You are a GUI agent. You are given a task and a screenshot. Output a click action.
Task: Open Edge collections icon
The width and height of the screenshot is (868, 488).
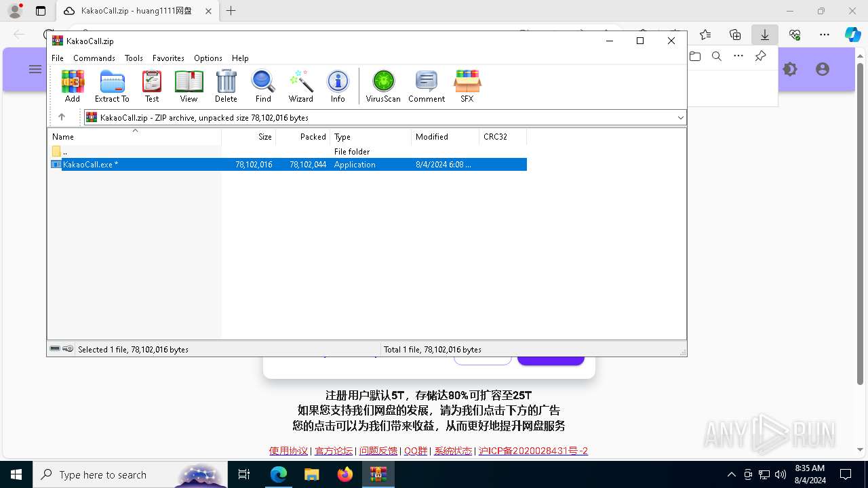click(735, 35)
